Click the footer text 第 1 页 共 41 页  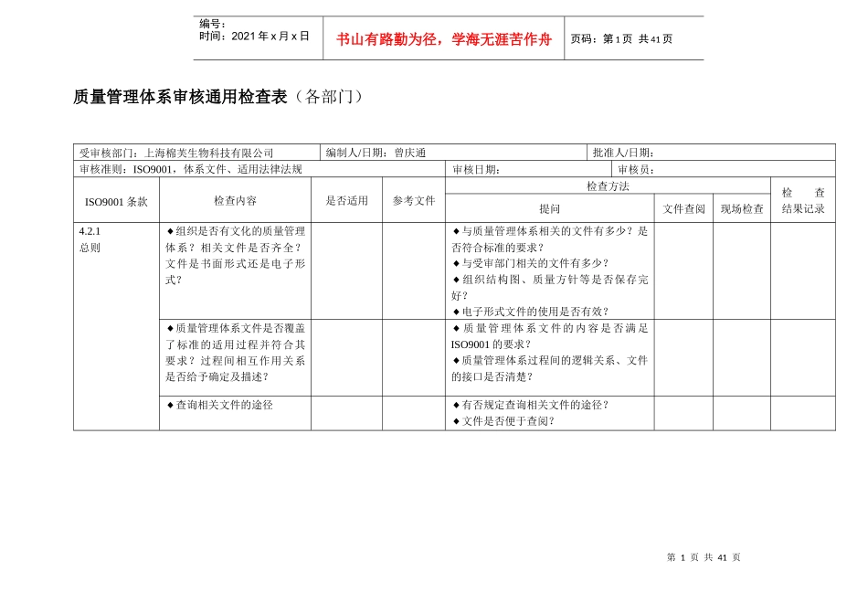(704, 557)
